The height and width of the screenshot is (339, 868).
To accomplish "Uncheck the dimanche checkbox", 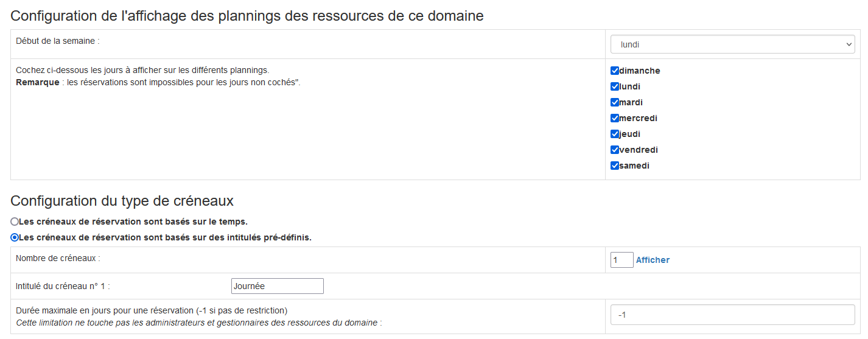I will 615,71.
